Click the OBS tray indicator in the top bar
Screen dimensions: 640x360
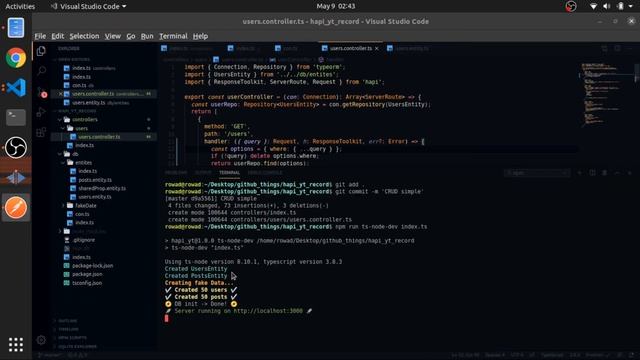point(571,6)
